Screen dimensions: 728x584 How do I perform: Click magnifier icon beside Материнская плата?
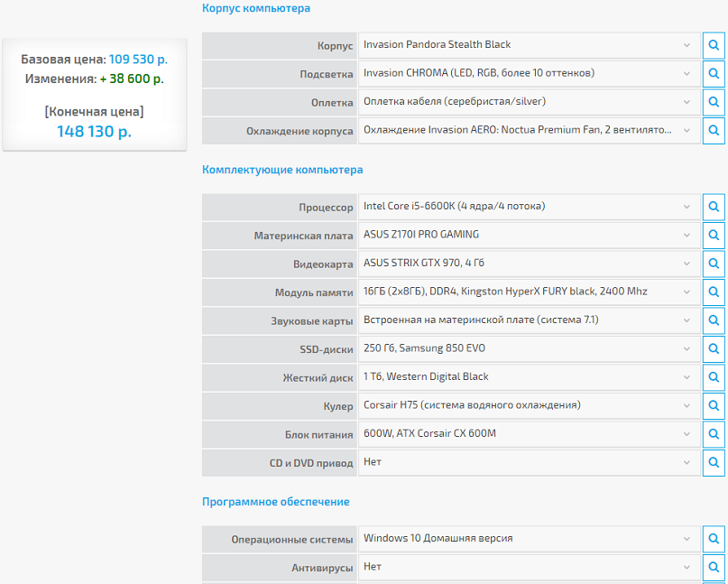tap(714, 236)
